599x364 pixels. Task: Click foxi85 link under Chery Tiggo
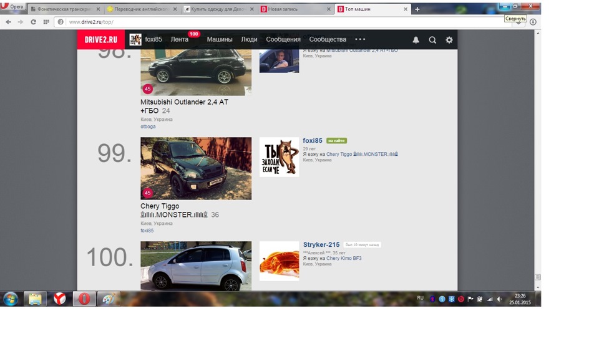[x=147, y=231]
